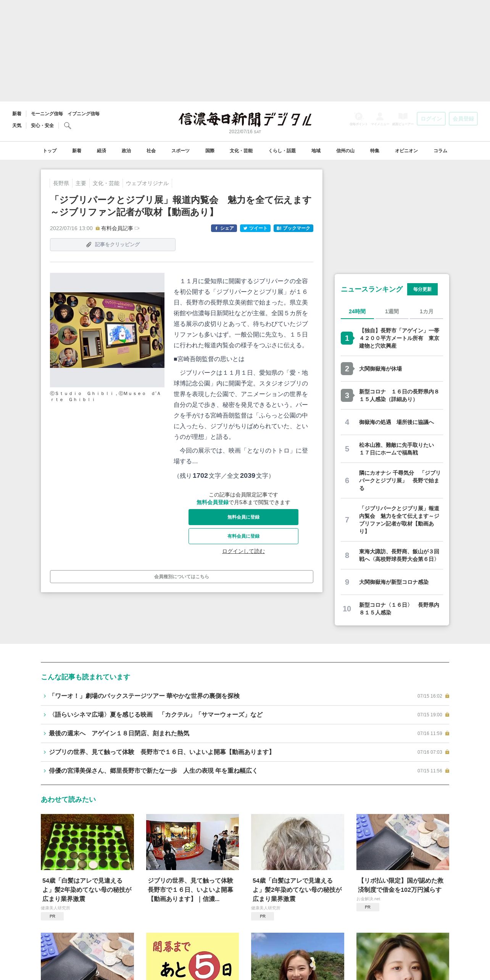This screenshot has height=980, width=490.
Task: Open ranking 2 大関御嶽海が休場
Action: [380, 369]
